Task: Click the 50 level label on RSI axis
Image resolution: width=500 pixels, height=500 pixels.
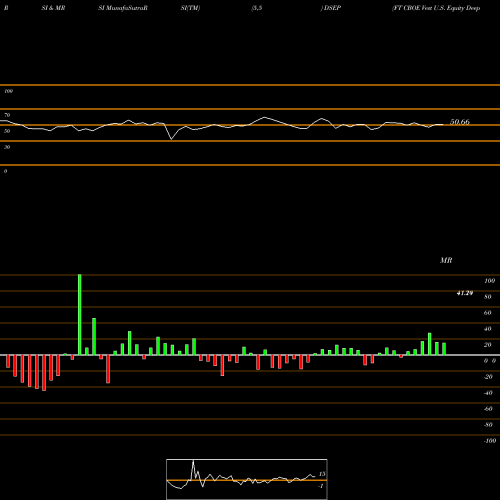Action: pos(7,131)
